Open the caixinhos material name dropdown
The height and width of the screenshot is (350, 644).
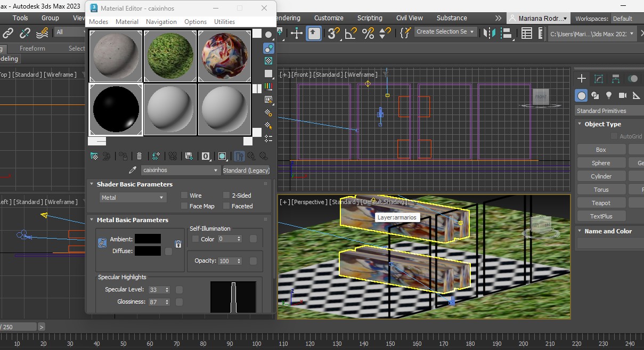click(x=181, y=170)
